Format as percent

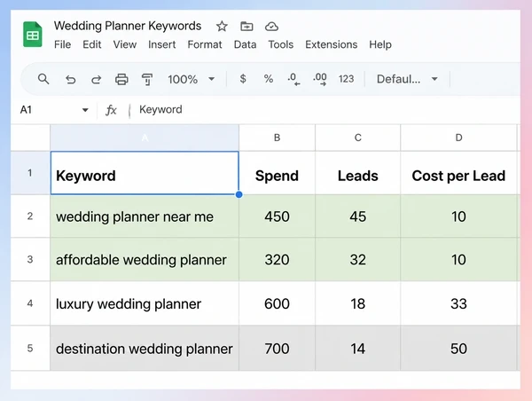(x=269, y=79)
